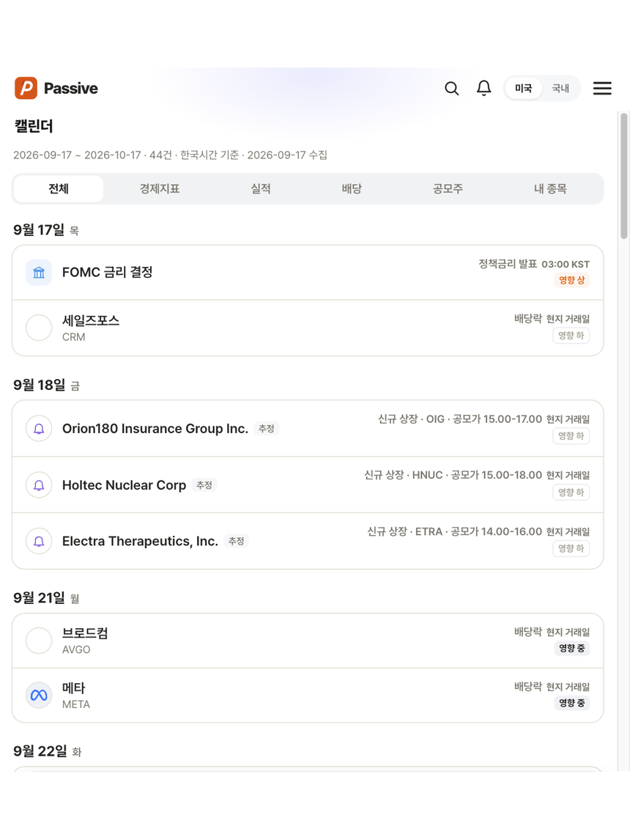Open search with the magnifier icon
The image size is (630, 840).
click(452, 89)
